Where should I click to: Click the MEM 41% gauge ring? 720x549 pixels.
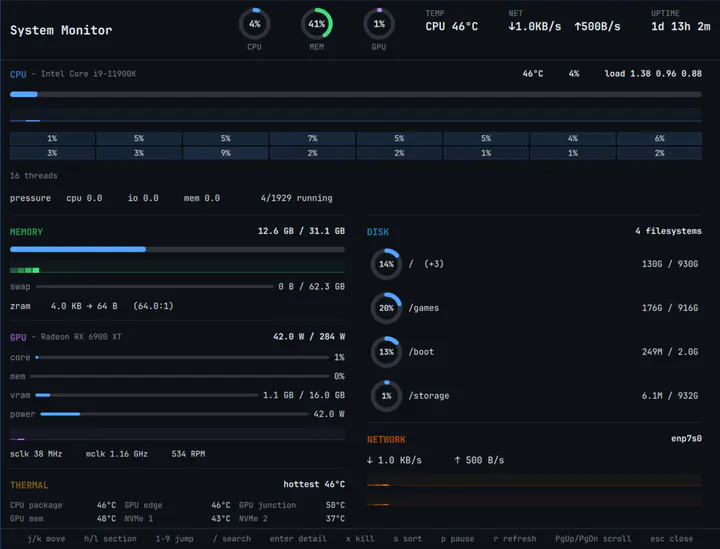pyautogui.click(x=317, y=24)
